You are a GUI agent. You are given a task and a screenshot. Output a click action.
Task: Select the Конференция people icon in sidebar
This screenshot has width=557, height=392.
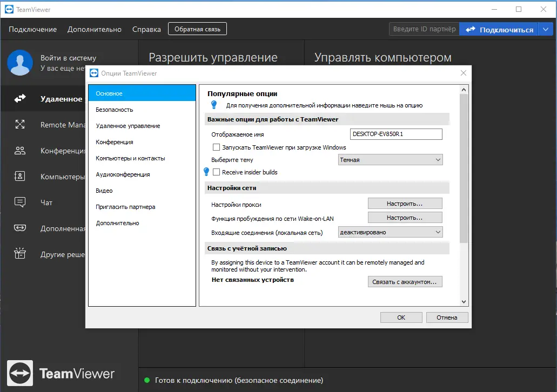pos(20,151)
